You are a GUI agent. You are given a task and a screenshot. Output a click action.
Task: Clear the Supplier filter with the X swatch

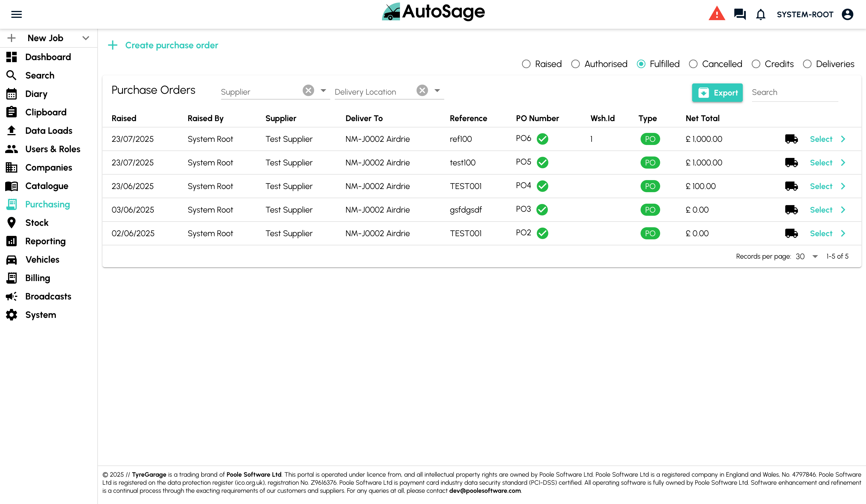(308, 90)
